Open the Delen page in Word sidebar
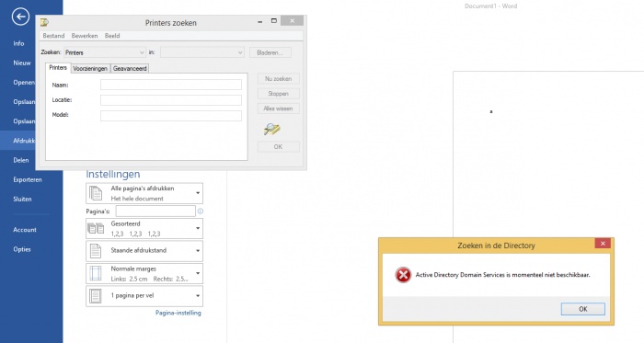This screenshot has height=343, width=644. (21, 160)
